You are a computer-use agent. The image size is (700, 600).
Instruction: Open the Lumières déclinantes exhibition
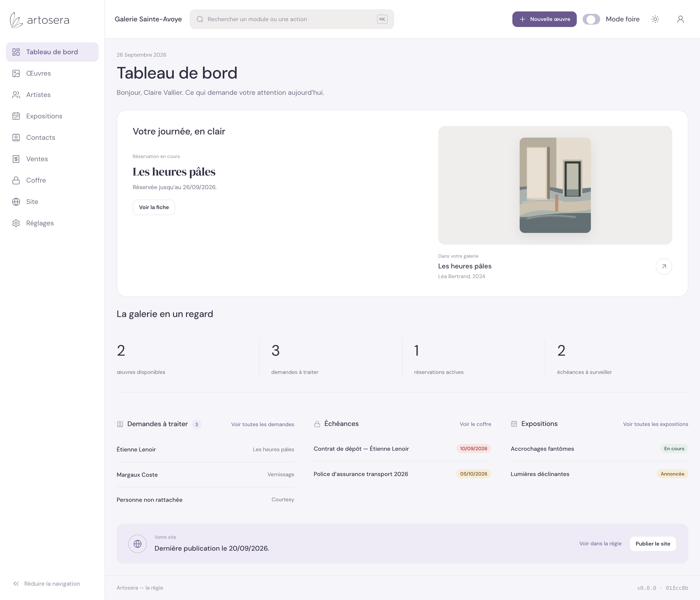click(x=599, y=474)
